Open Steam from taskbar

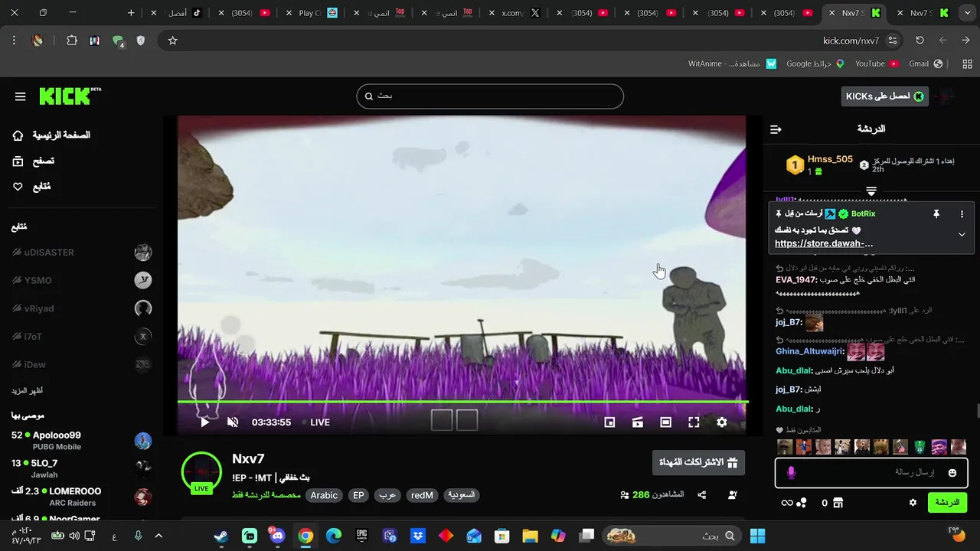tap(220, 536)
